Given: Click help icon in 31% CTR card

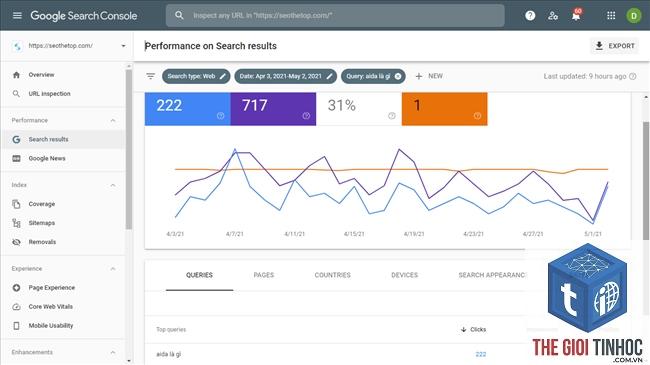Looking at the screenshot, I should pyautogui.click(x=392, y=116).
